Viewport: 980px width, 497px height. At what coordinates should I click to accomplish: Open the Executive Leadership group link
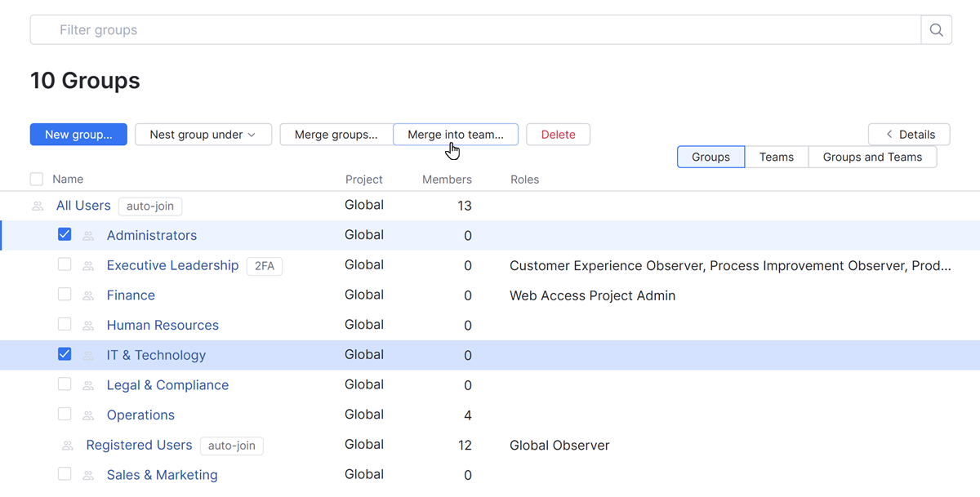click(x=172, y=265)
